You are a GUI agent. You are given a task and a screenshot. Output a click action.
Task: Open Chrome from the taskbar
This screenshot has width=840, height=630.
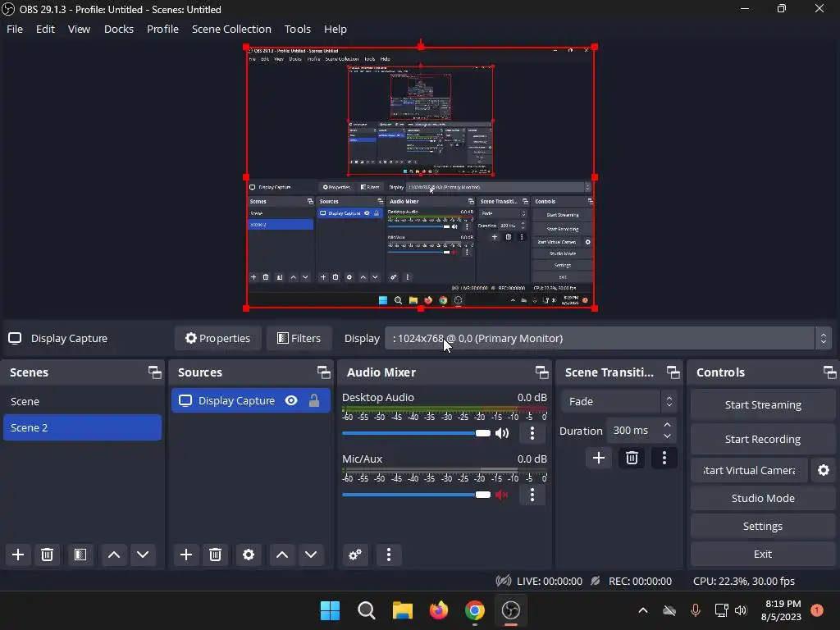(x=475, y=610)
